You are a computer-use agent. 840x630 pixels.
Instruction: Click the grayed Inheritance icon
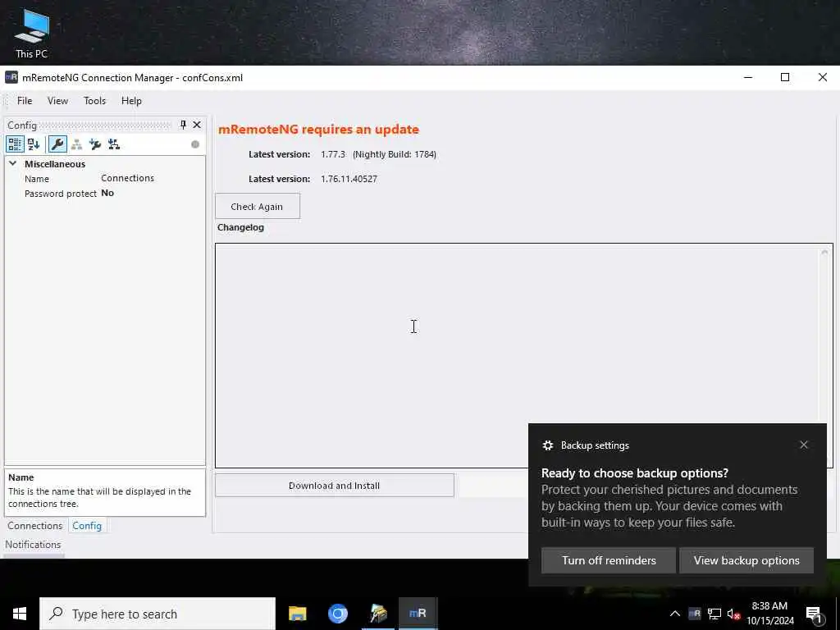(76, 144)
